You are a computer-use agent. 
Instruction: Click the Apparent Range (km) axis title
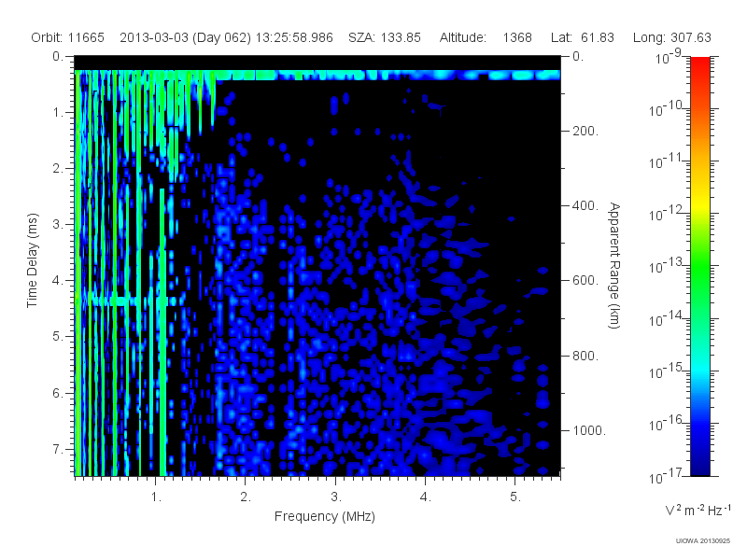615,266
